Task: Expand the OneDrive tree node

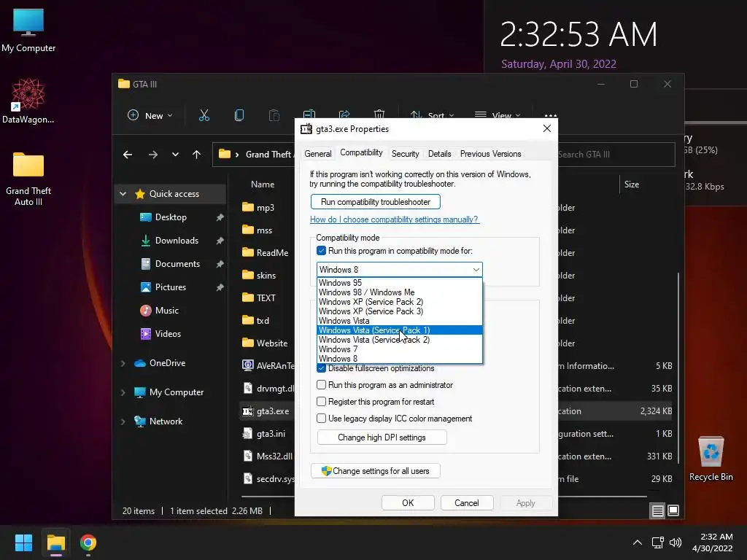Action: (123, 363)
